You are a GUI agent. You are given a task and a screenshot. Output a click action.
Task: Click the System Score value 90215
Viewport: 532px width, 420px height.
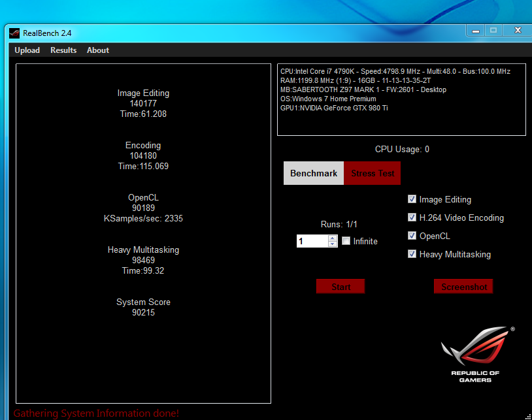143,312
